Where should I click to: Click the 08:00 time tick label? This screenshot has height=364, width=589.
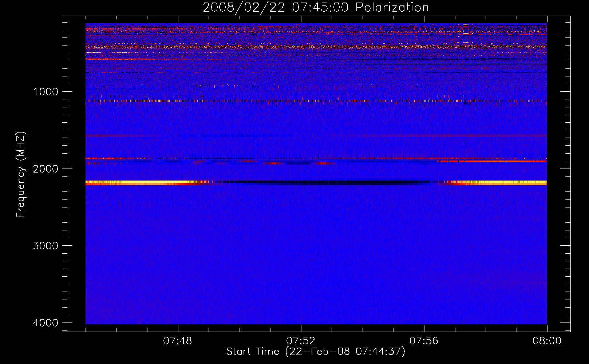pyautogui.click(x=547, y=341)
